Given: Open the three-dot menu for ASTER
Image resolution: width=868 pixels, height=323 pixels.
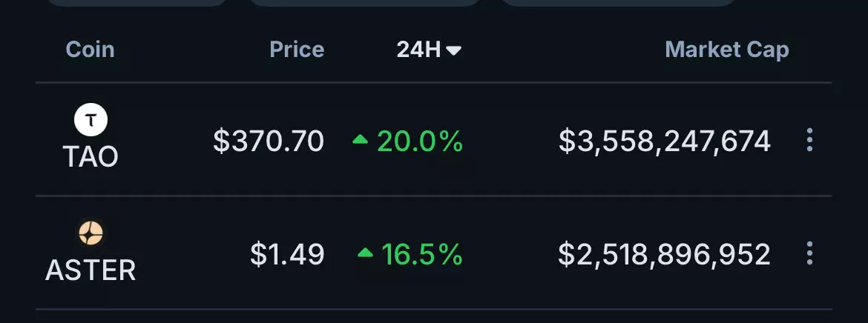Looking at the screenshot, I should (x=809, y=254).
